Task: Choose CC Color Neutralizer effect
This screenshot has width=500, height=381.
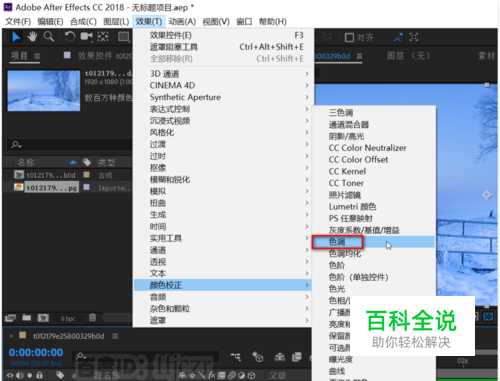Action: pos(373,148)
